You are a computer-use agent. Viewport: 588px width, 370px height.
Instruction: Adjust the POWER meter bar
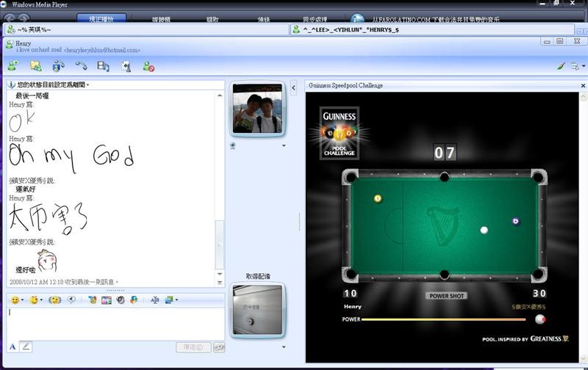(x=443, y=319)
